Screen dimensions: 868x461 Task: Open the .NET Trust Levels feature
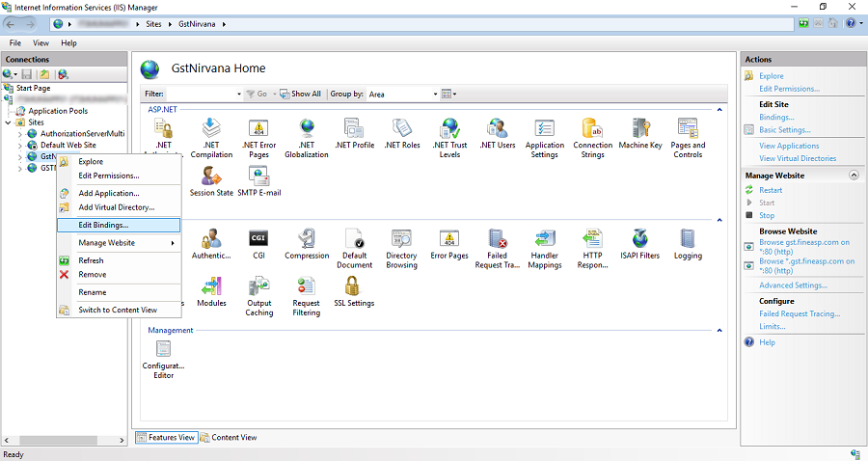point(449,138)
